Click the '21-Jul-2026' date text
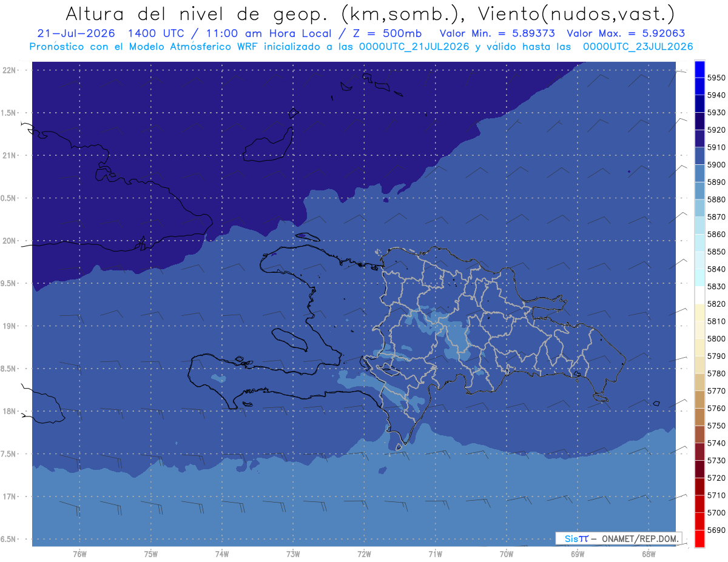Image resolution: width=728 pixels, height=562 pixels. [77, 34]
